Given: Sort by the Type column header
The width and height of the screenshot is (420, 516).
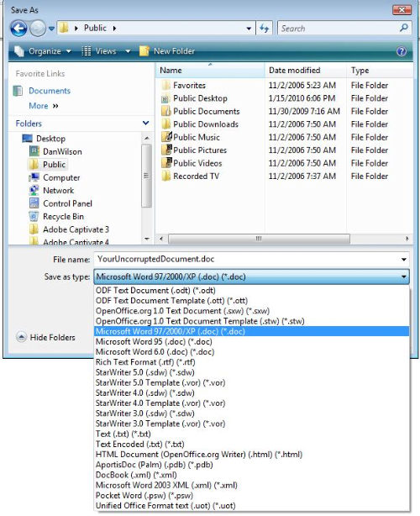Looking at the screenshot, I should 380,71.
